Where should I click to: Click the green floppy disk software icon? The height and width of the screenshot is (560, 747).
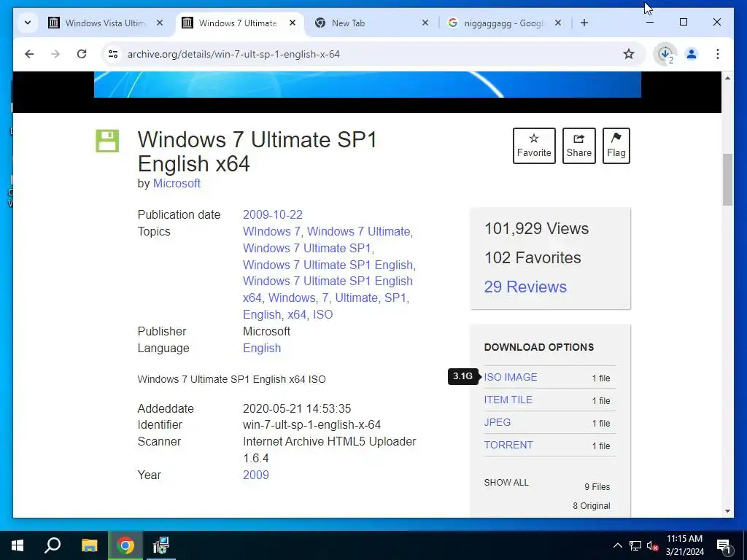[x=107, y=141]
